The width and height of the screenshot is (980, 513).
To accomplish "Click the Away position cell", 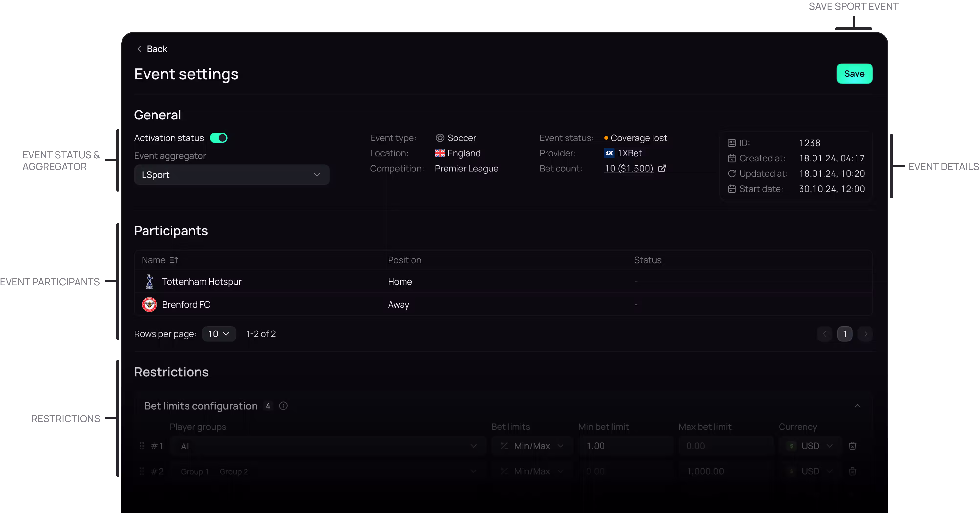I will tap(398, 304).
